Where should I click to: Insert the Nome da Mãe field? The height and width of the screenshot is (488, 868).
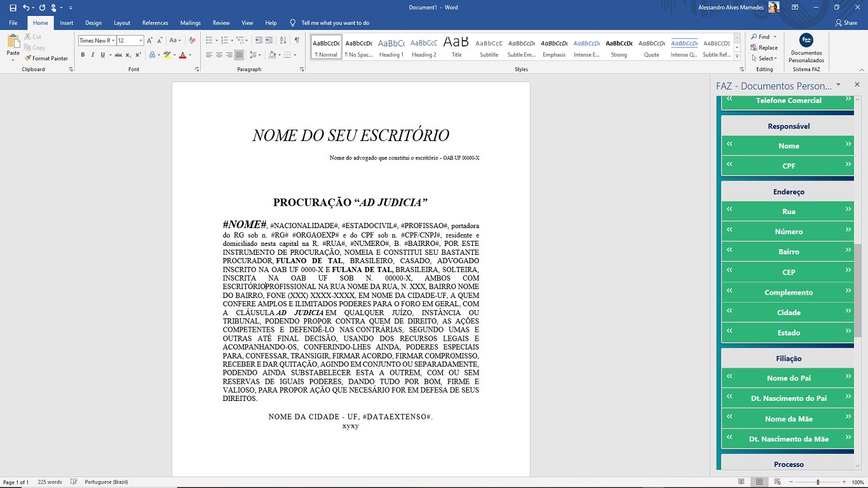[788, 419]
